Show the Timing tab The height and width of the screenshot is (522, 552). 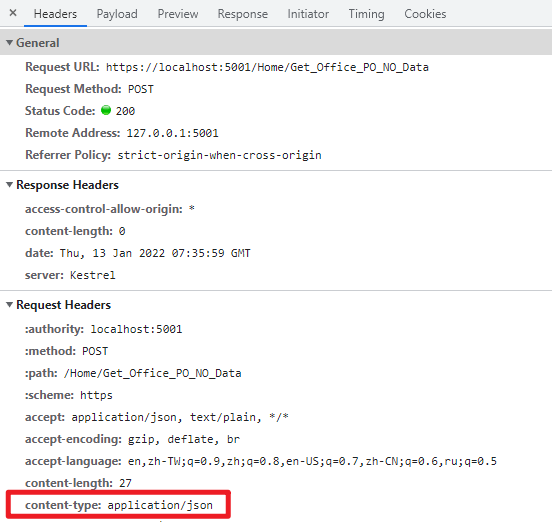click(366, 14)
